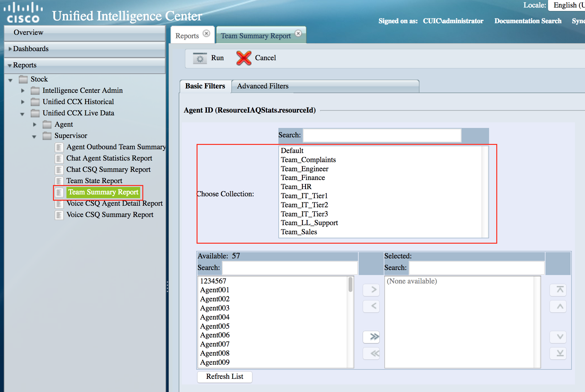Click the Cancel button label
This screenshot has width=585, height=392.
click(266, 58)
